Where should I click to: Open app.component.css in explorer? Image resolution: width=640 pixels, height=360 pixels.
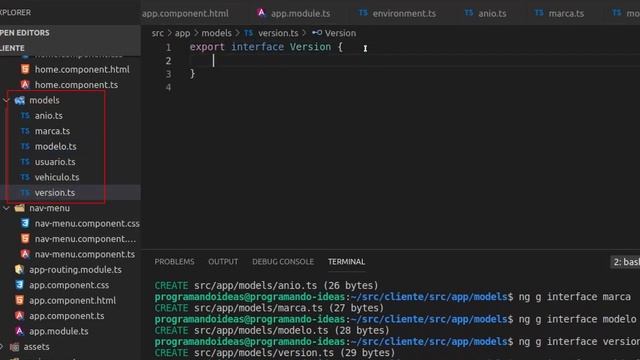[x=69, y=285]
